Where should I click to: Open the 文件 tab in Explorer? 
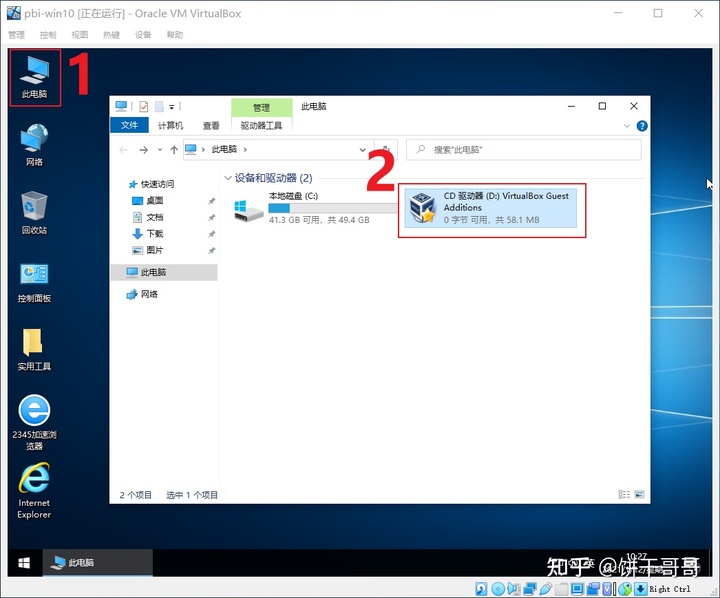[x=129, y=125]
